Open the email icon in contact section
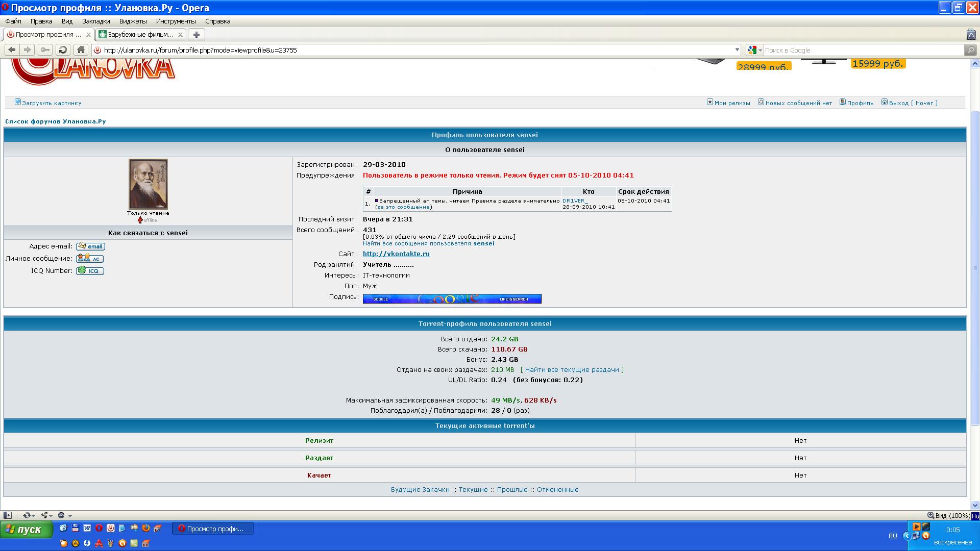Viewport: 980px width, 551px height. (x=91, y=246)
